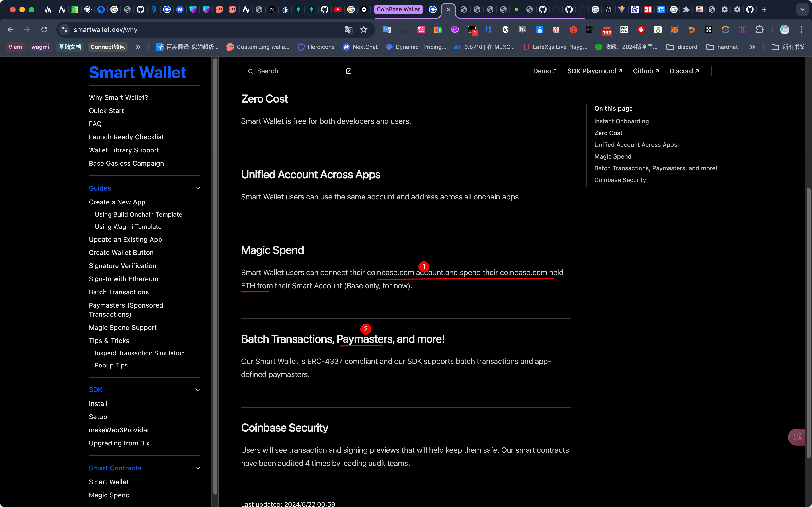812x507 pixels.
Task: Open the MetaMask fox extension
Action: (x=675, y=30)
